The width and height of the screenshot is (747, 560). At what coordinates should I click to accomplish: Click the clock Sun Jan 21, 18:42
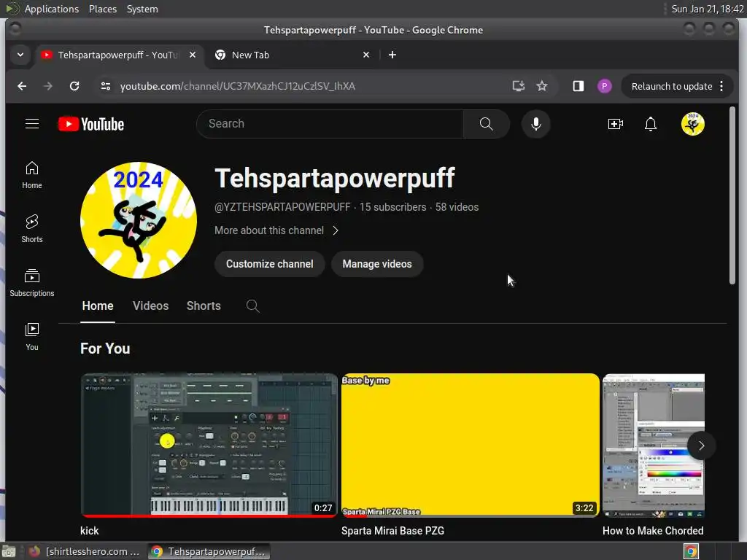tap(708, 9)
